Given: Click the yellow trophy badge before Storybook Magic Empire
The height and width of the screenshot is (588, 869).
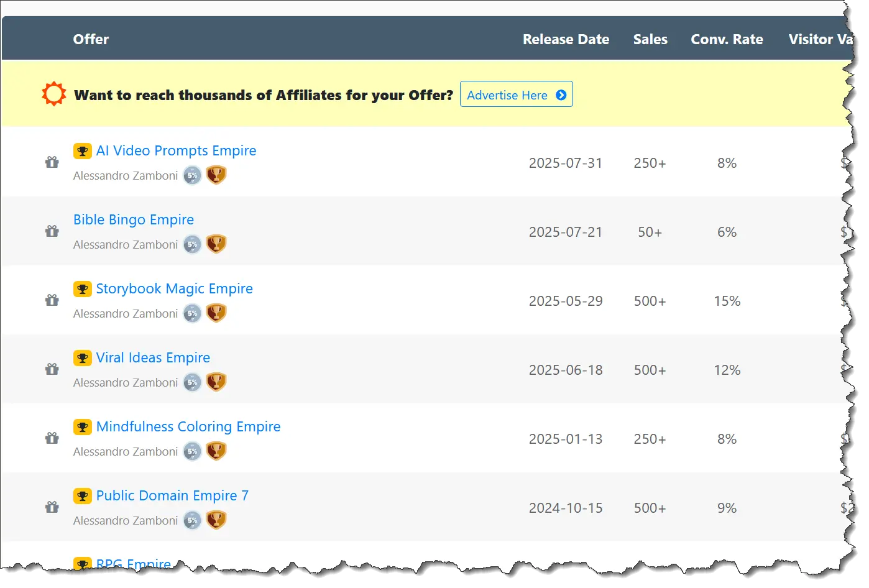Looking at the screenshot, I should click(x=82, y=289).
